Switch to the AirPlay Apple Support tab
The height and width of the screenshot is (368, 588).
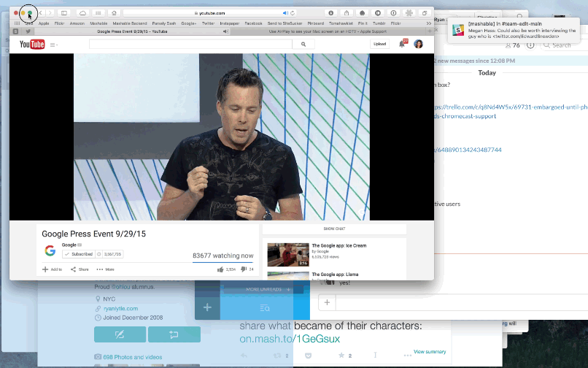[x=328, y=31]
